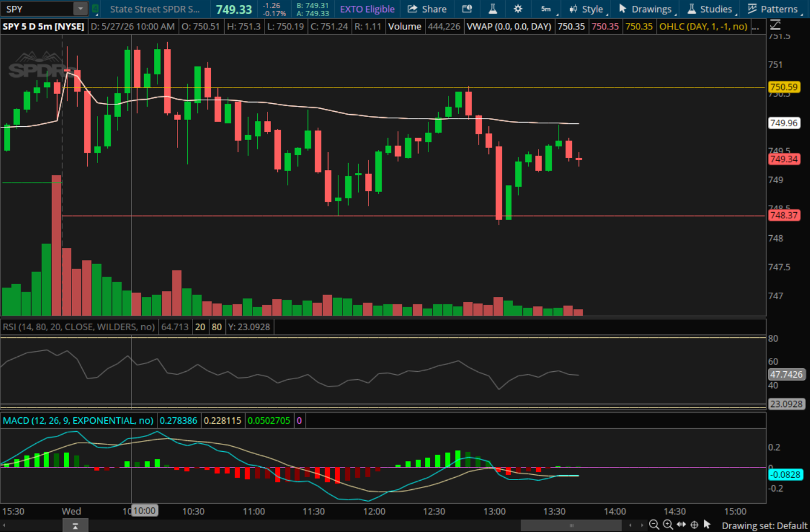This screenshot has width=810, height=532.
Task: Click the zoom out magnifier icon
Action: (x=654, y=525)
